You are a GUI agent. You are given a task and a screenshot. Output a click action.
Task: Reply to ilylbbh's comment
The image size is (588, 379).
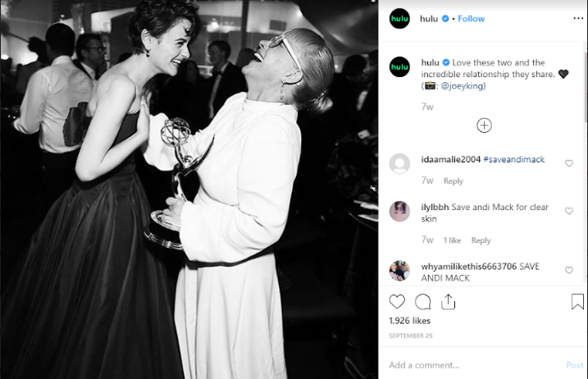(x=481, y=240)
